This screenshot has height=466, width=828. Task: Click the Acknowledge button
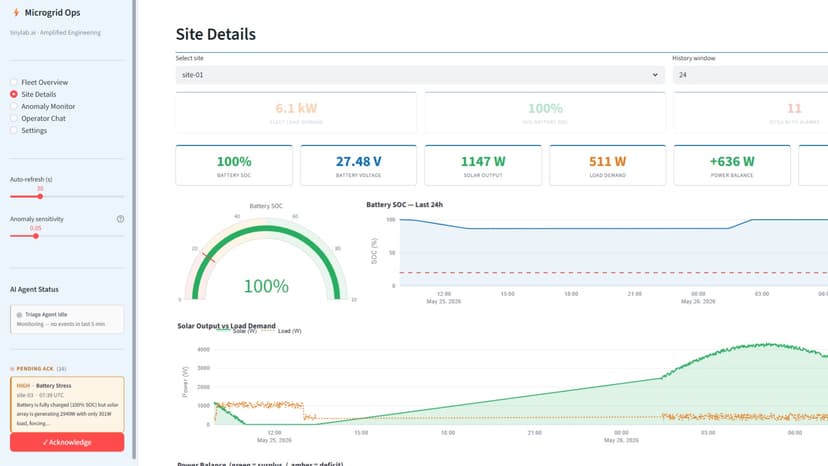pos(67,442)
